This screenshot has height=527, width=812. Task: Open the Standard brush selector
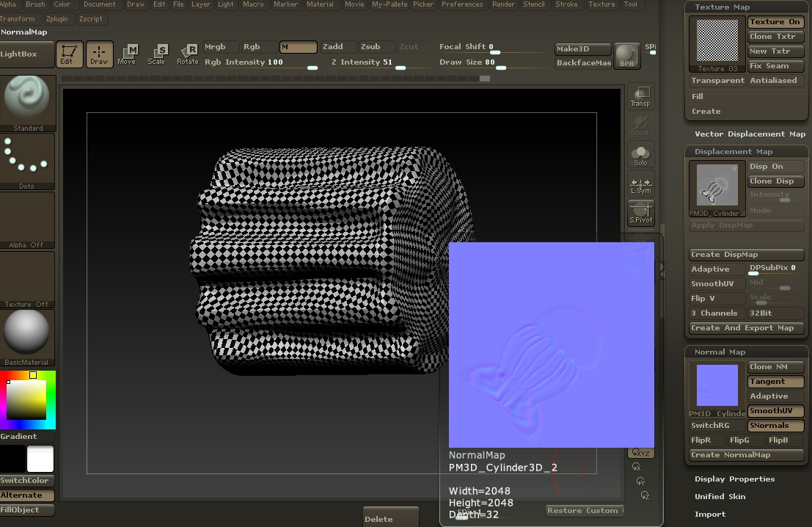click(27, 103)
